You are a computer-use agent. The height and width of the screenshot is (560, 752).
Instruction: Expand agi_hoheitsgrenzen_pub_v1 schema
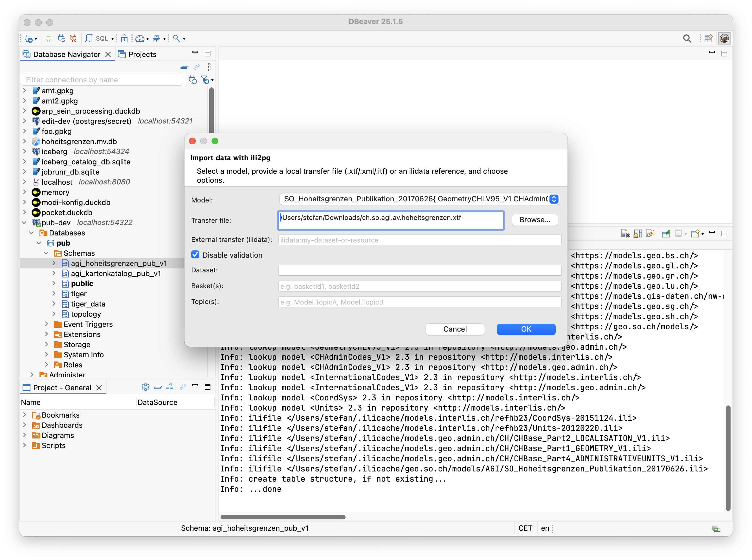(x=54, y=263)
